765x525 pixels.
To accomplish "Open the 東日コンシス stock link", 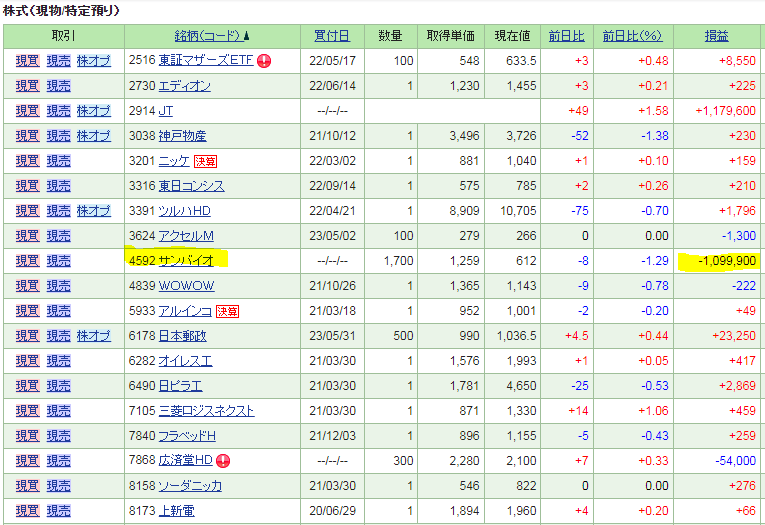I will (191, 186).
